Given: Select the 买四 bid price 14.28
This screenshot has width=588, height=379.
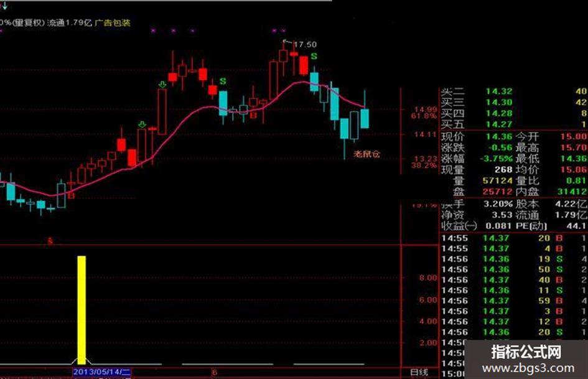Looking at the screenshot, I should (499, 113).
